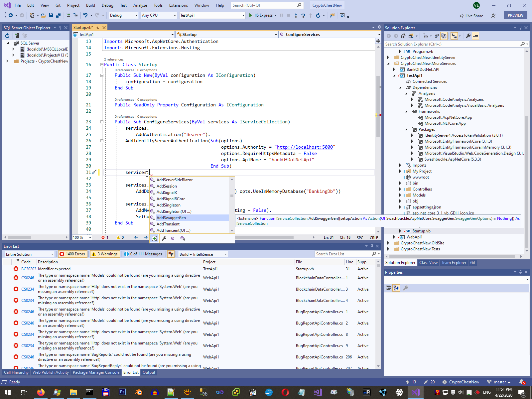Click the Save All toolbar icon
Image resolution: width=532 pixels, height=399 pixels.
coord(58,15)
